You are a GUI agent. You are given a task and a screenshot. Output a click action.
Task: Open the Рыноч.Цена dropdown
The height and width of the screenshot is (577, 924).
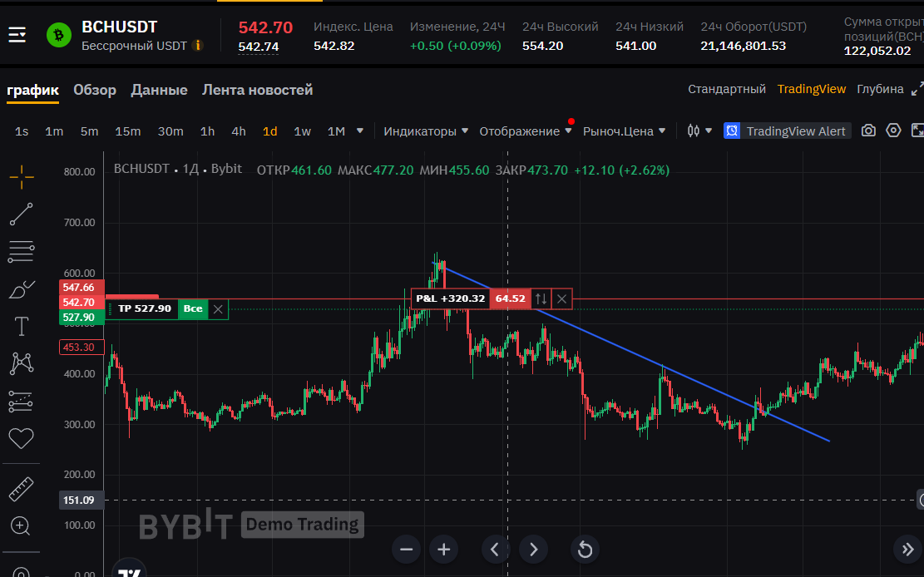(624, 131)
